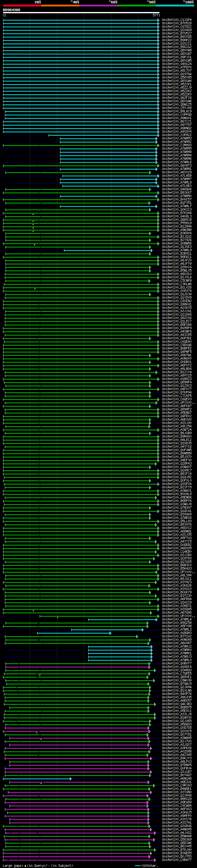The height and width of the screenshot is (868, 197).
Task: Select hit UniRef100_C8W036
Action: click(x=177, y=680)
